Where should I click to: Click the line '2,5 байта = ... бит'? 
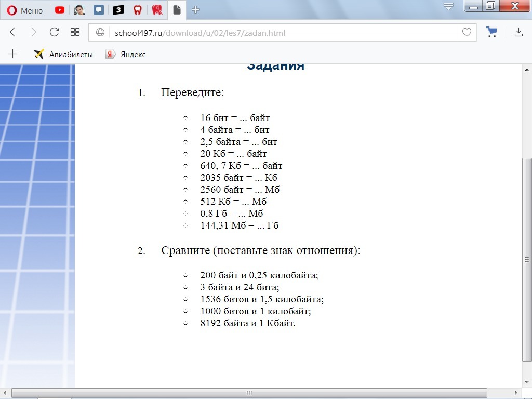(x=238, y=142)
